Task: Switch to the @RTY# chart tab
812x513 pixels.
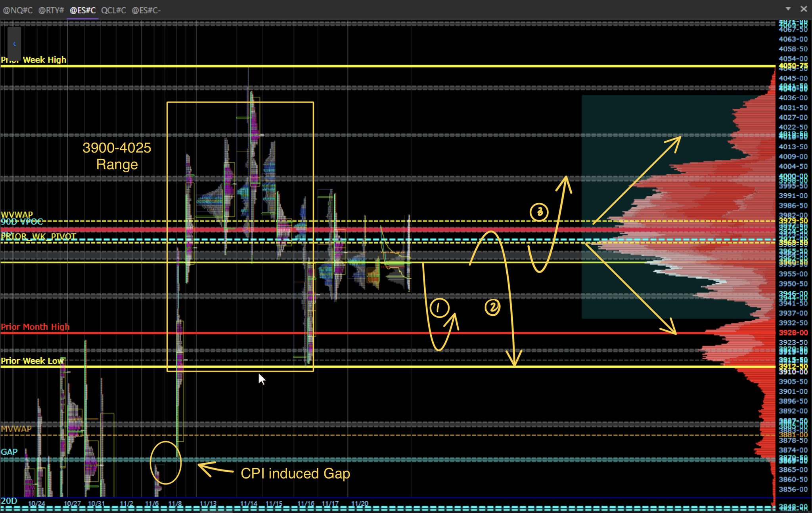Action: pyautogui.click(x=51, y=10)
